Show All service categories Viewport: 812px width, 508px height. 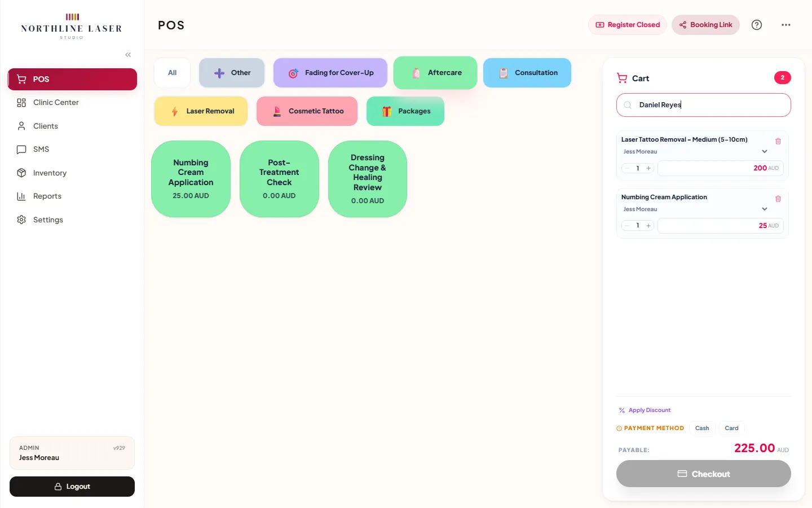click(172, 73)
